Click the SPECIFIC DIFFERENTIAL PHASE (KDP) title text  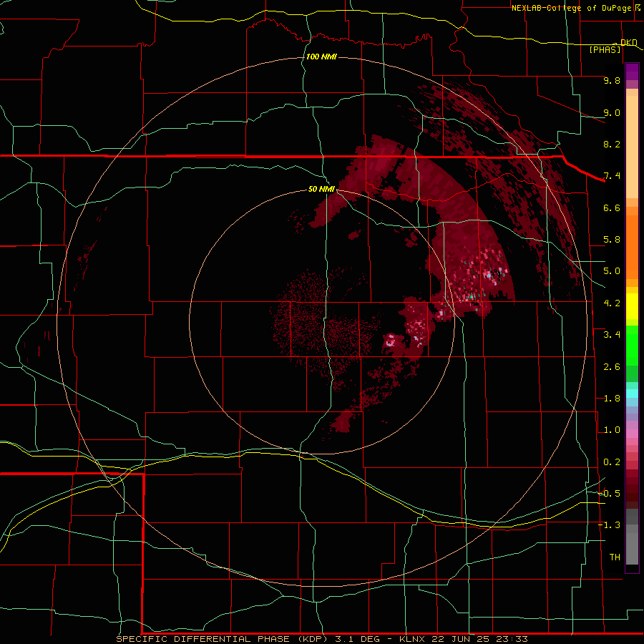coord(223,639)
